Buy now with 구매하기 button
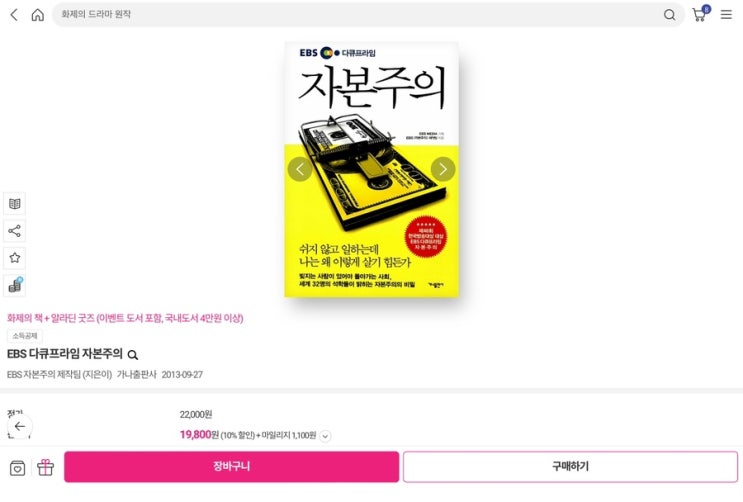Screen dimensions: 743x502 (x=570, y=466)
